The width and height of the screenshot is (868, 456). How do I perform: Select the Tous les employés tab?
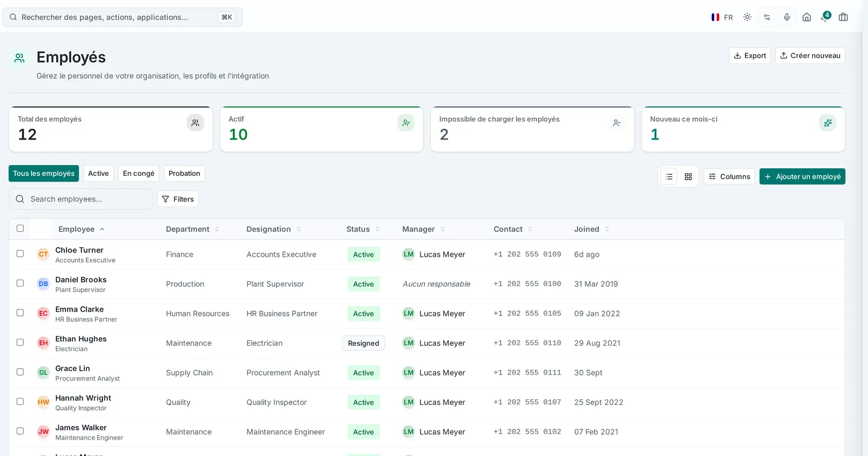pyautogui.click(x=44, y=174)
